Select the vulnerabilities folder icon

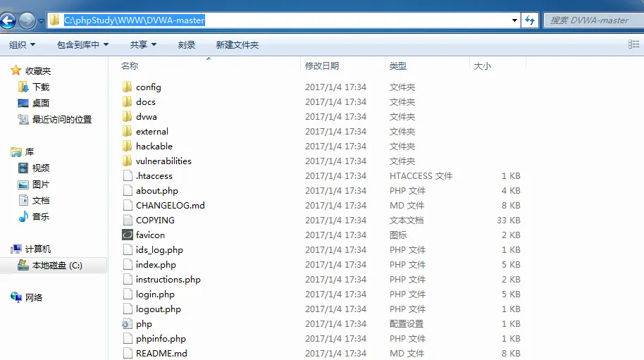click(128, 161)
